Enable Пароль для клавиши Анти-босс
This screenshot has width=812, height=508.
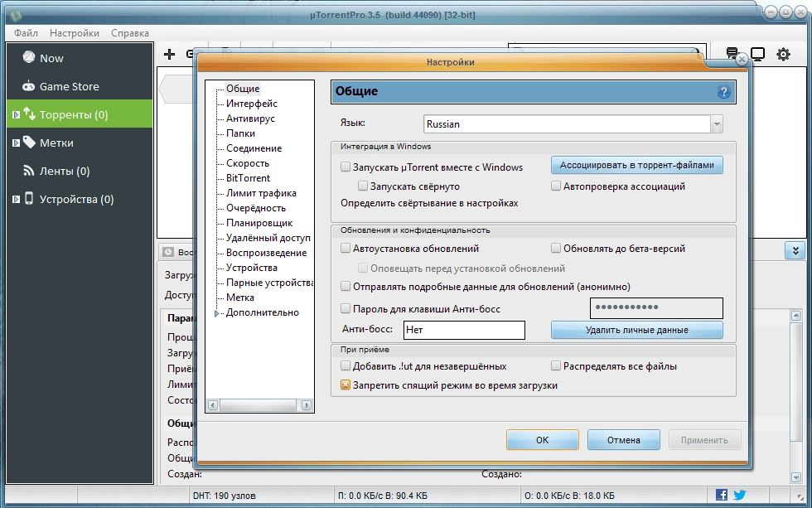(x=346, y=308)
